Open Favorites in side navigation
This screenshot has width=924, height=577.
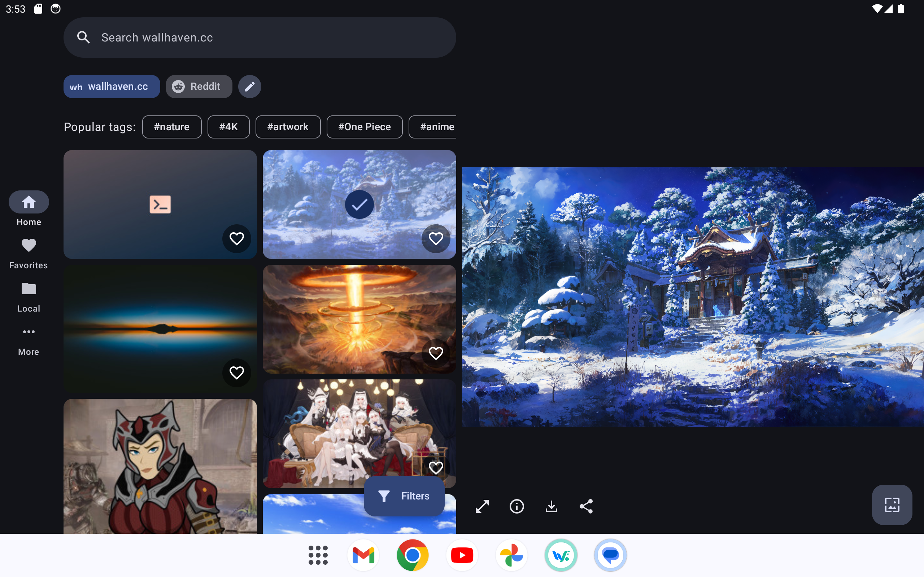(29, 254)
